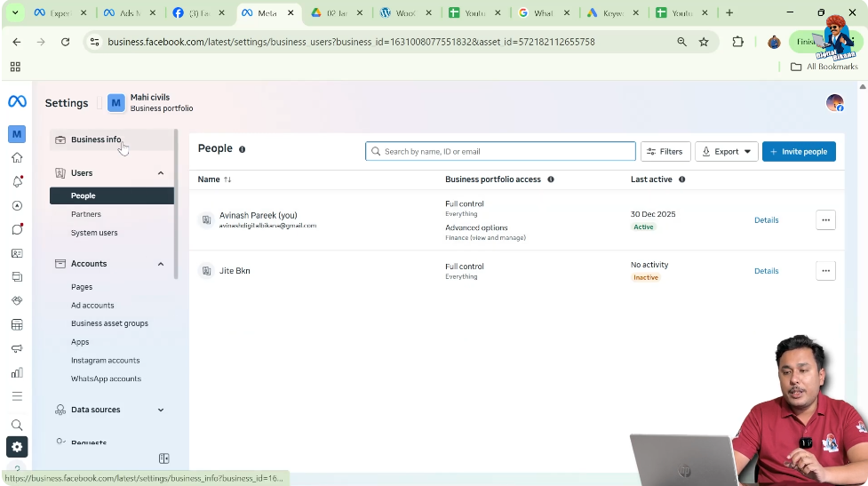
Task: Open browser extensions puzzle icon
Action: coord(738,42)
